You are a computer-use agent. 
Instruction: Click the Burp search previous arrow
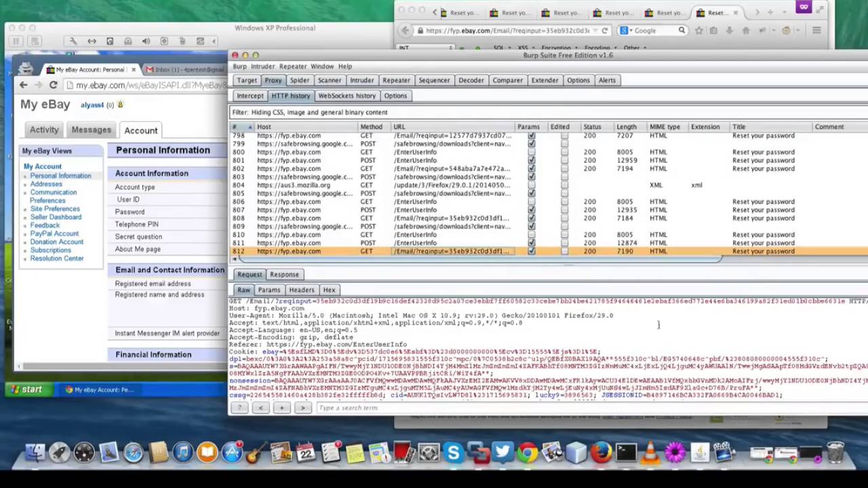tap(260, 407)
